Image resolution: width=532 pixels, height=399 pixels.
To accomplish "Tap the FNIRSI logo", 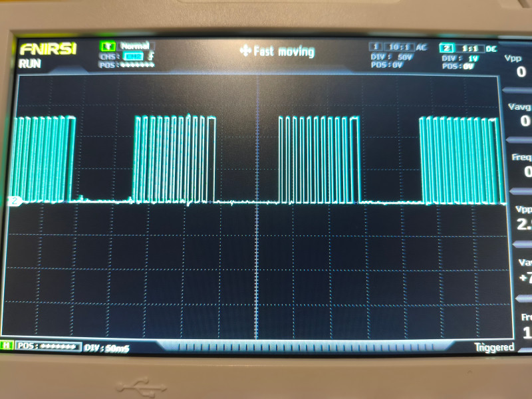I will click(48, 49).
